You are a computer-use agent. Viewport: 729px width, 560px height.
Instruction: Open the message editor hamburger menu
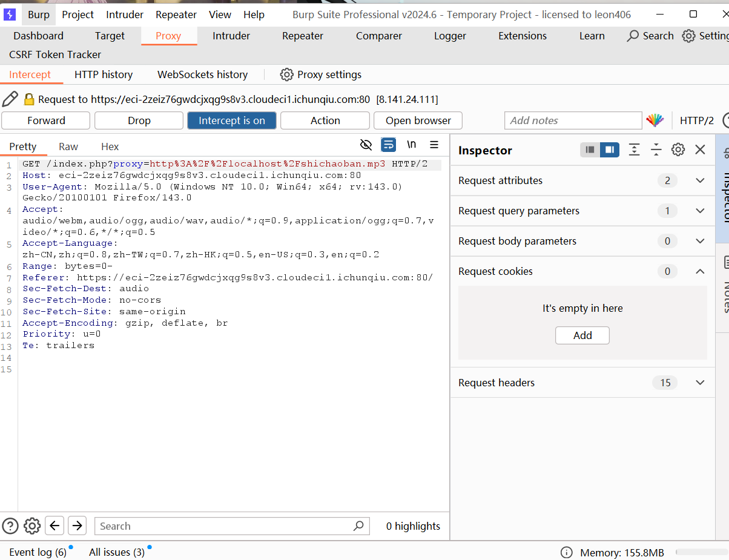[434, 145]
